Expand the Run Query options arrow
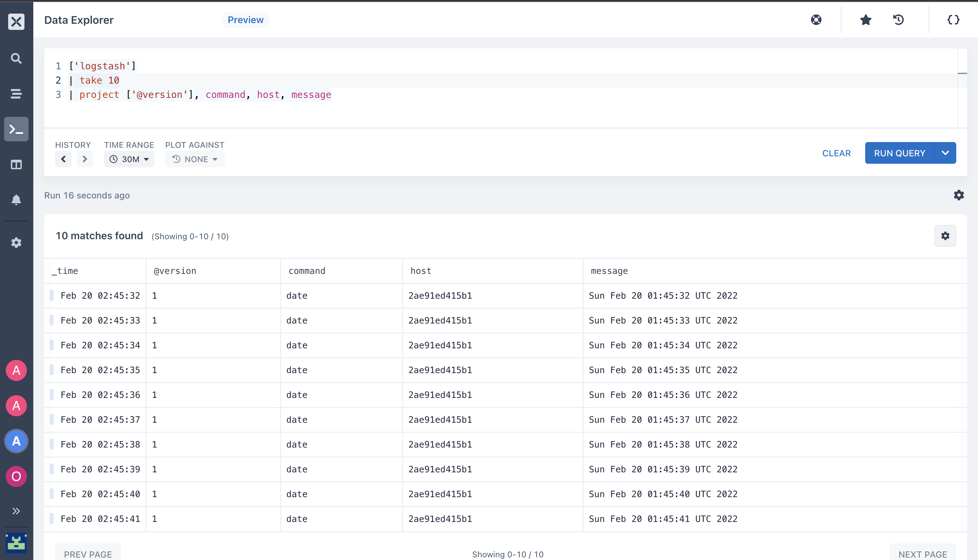The height and width of the screenshot is (560, 978). click(x=945, y=153)
